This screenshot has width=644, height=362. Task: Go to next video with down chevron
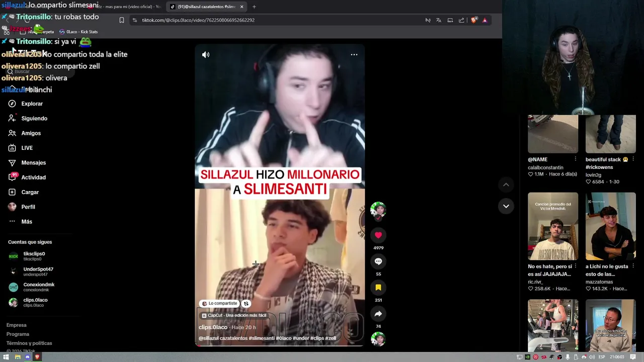tap(506, 206)
